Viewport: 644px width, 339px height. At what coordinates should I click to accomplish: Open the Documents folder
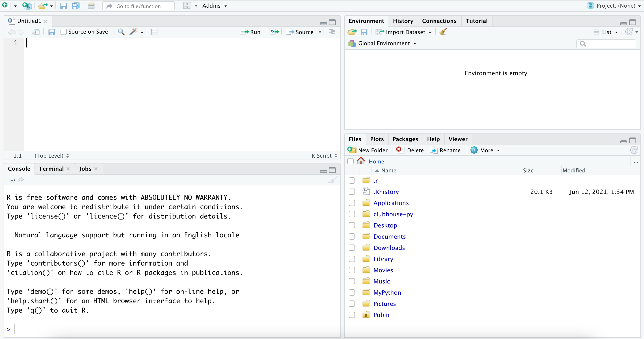pos(389,236)
